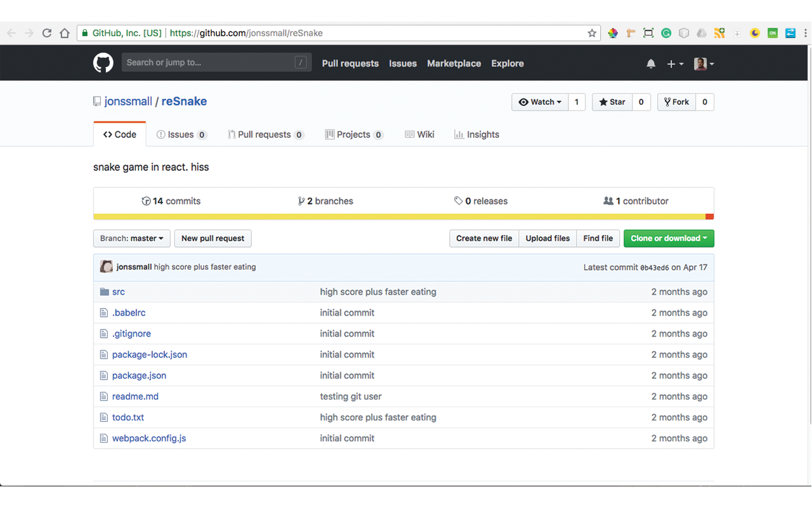Bookmark page with the star icon
The width and height of the screenshot is (812, 508).
[x=592, y=33]
